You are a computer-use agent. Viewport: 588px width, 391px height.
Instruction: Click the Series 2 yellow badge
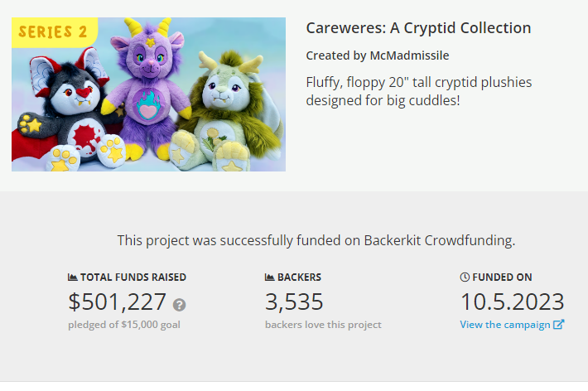[53, 32]
